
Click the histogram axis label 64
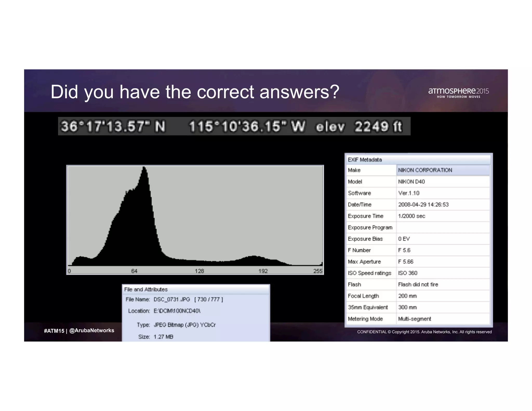[134, 271]
